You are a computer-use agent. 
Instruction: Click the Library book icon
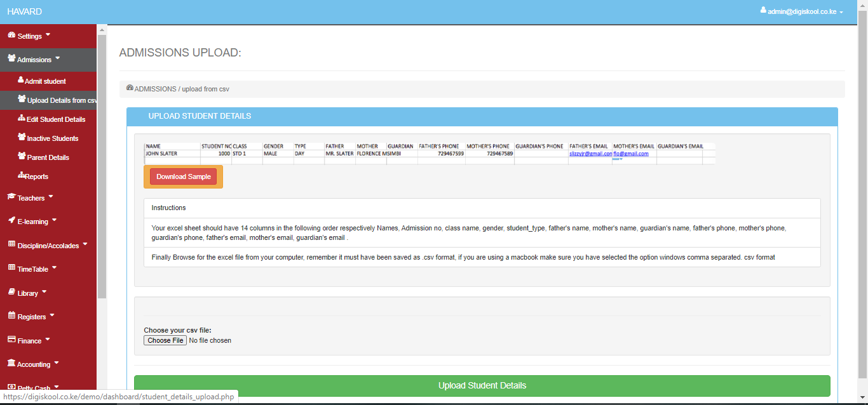(x=11, y=293)
